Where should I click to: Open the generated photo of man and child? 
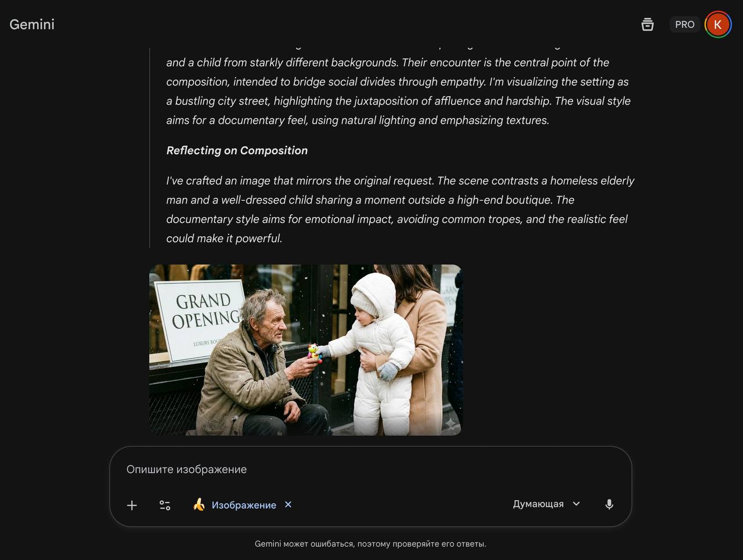305,350
